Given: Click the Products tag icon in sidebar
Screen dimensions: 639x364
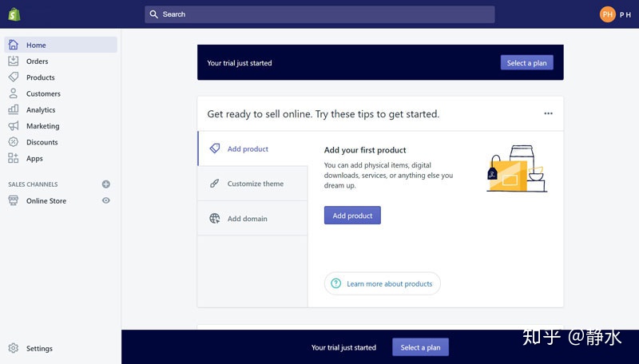Looking at the screenshot, I should click(14, 77).
